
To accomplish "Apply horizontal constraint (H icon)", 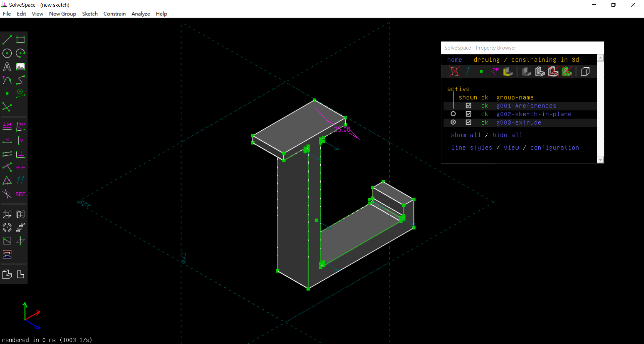I will pos(7,140).
